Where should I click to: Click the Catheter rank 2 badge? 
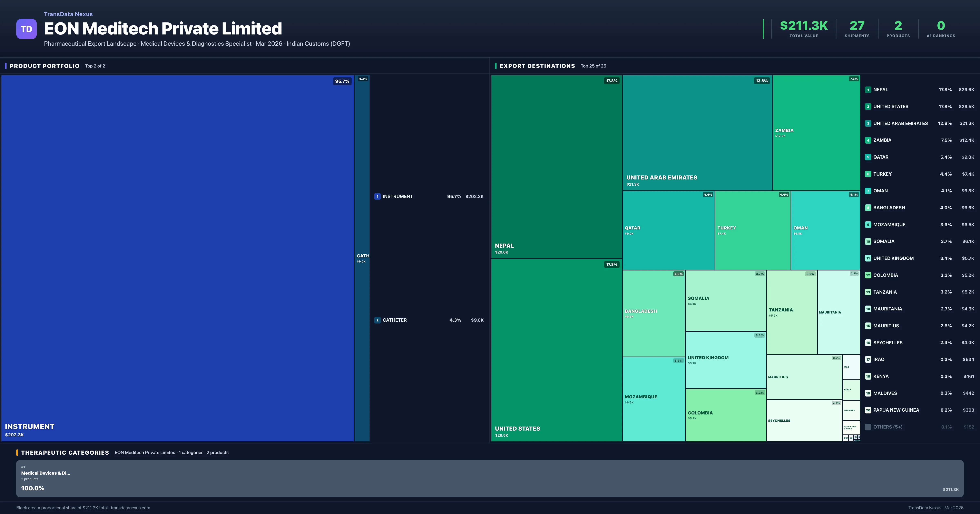(377, 320)
